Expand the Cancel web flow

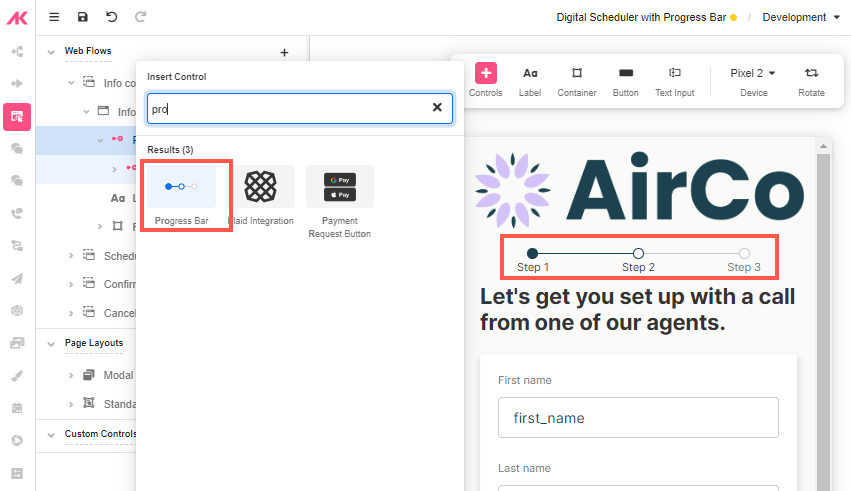pos(71,313)
